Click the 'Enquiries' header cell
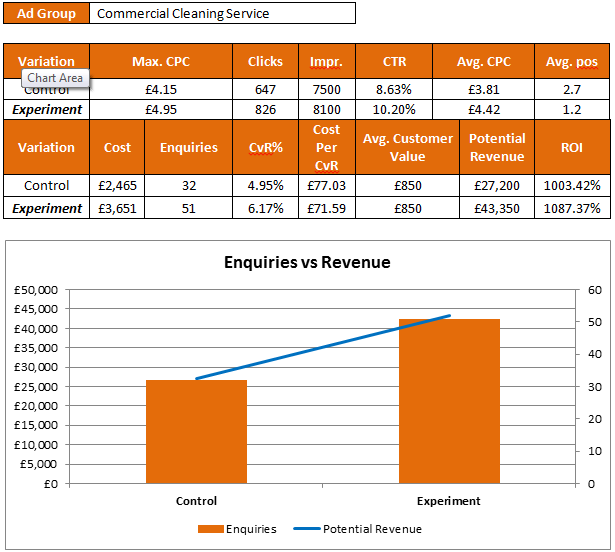This screenshot has height=552, width=615. click(188, 148)
